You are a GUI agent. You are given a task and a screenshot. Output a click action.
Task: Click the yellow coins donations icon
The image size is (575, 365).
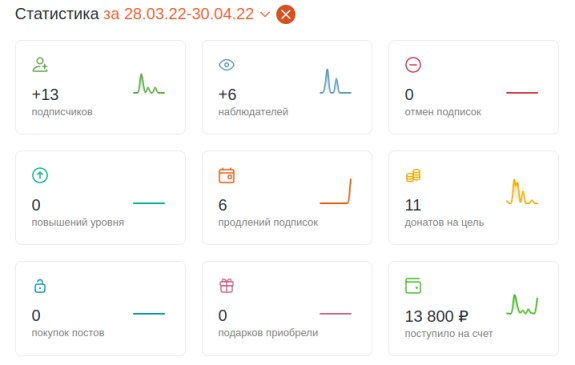pos(413,175)
